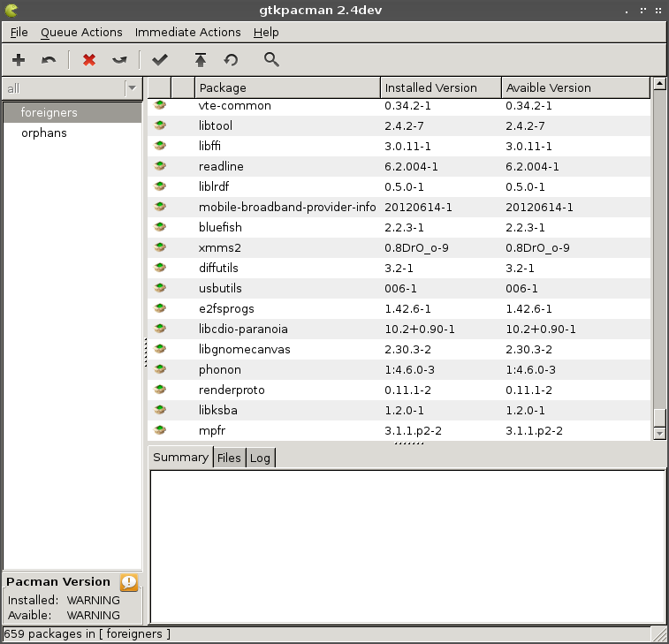Switch to the Summary tab
The height and width of the screenshot is (644, 669).
pos(180,458)
